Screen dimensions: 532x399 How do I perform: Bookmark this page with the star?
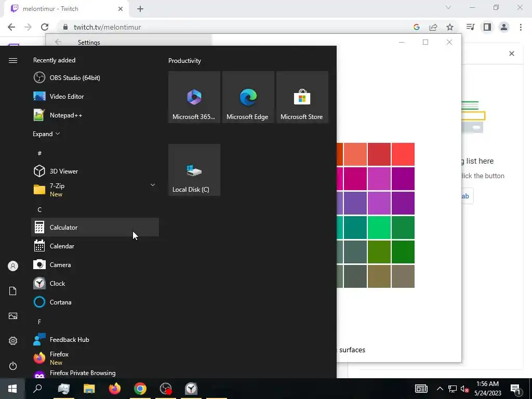pos(450,27)
